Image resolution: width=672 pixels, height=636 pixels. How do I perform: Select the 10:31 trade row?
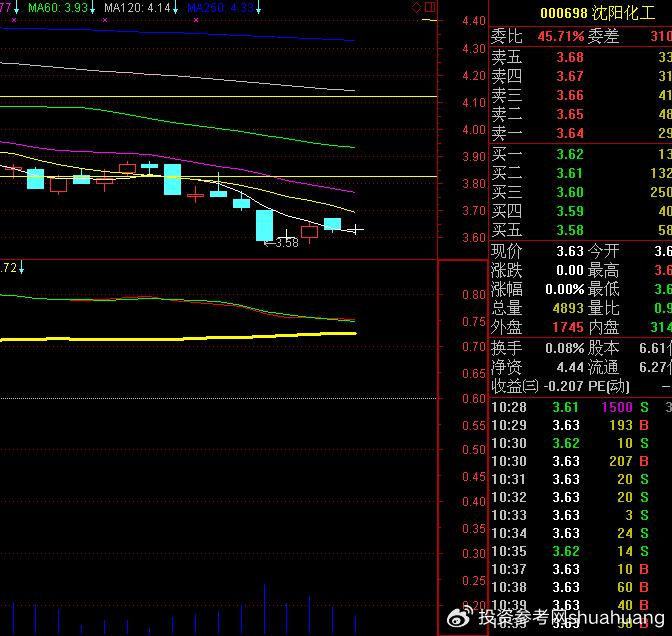(581, 479)
